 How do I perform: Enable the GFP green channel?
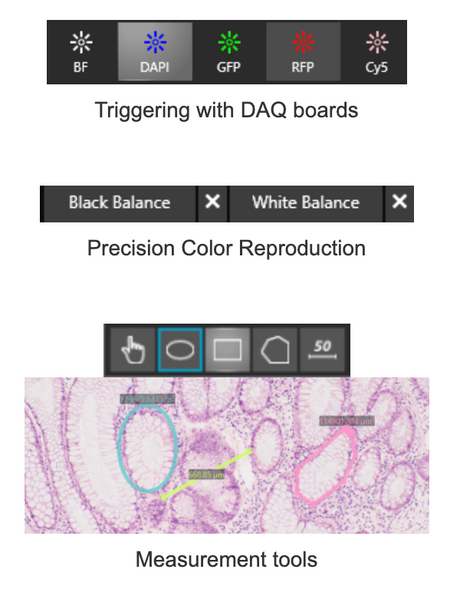pyautogui.click(x=229, y=52)
